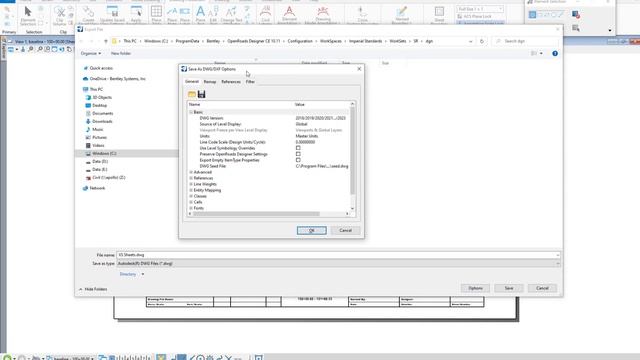This screenshot has height=360, width=640.
Task: Click the Save button in Export File
Action: coord(509,288)
